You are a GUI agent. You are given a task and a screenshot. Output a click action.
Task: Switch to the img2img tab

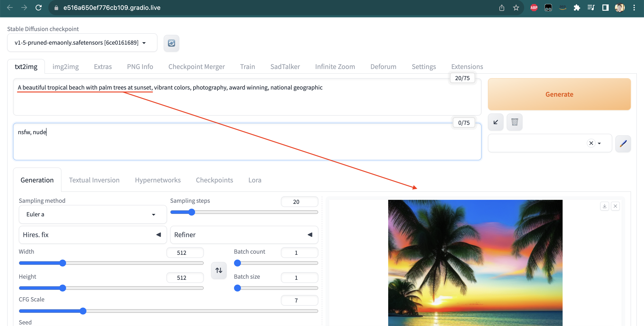66,66
